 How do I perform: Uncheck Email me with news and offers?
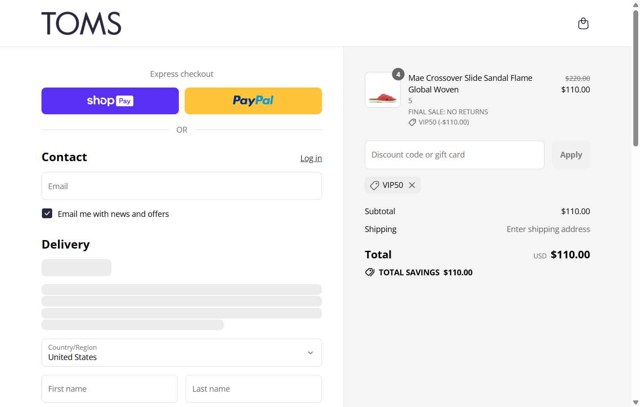coord(47,214)
